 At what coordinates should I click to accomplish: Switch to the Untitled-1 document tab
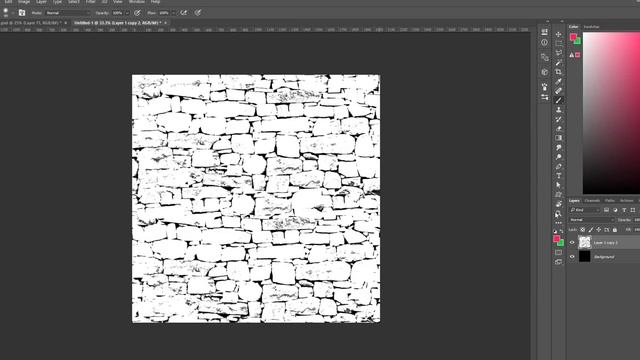click(x=118, y=23)
